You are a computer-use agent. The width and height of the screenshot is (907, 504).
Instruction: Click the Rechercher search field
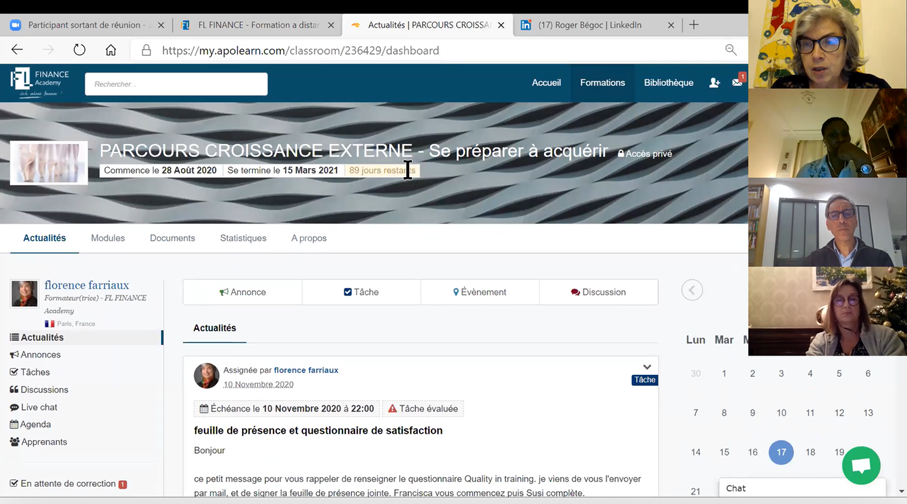click(x=176, y=84)
